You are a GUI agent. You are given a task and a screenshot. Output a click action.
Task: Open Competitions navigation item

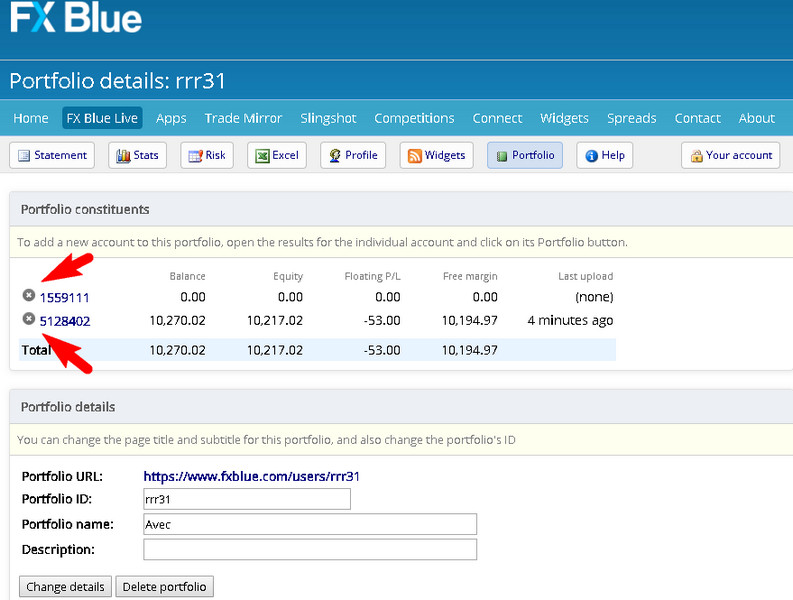pos(414,118)
